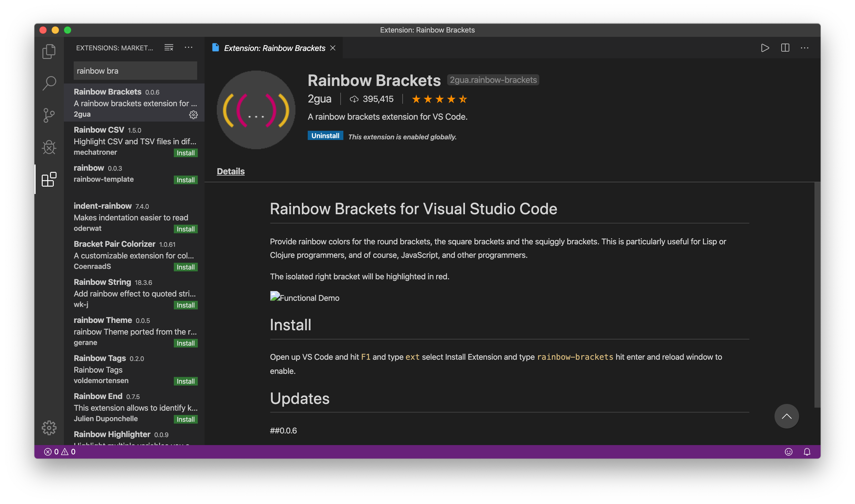Select the Details tab
Screen dimensions: 855x504
(x=230, y=171)
